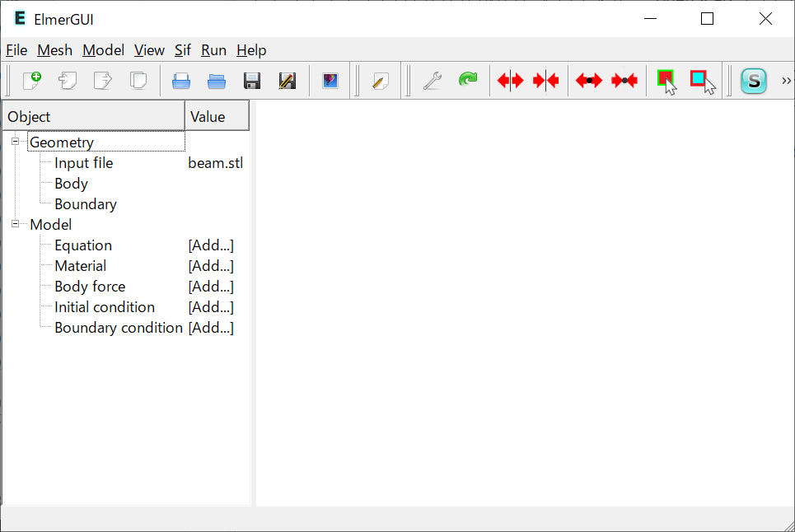Click the Load project icon with inward arrow

pyautogui.click(x=68, y=81)
